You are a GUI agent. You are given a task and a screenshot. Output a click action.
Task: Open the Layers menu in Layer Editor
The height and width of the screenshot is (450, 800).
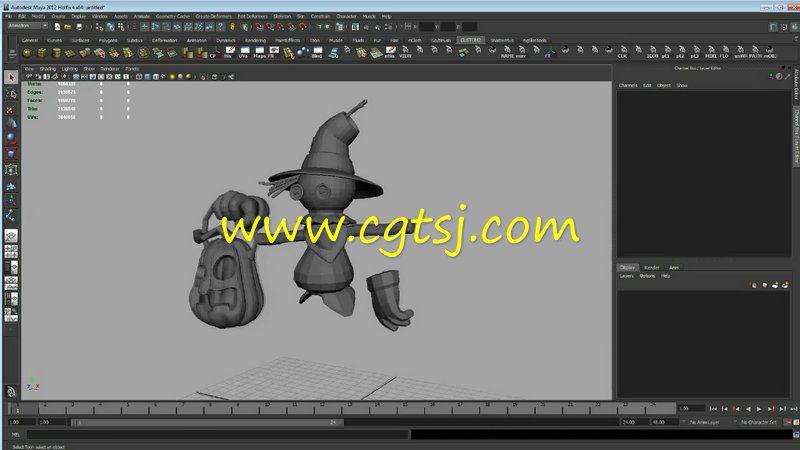pos(627,276)
